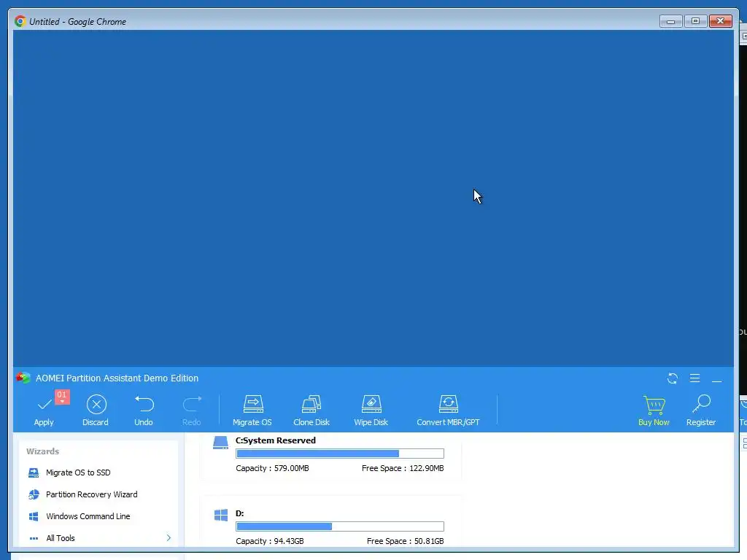Click the Partition Recovery Wizard pie icon

point(34,495)
